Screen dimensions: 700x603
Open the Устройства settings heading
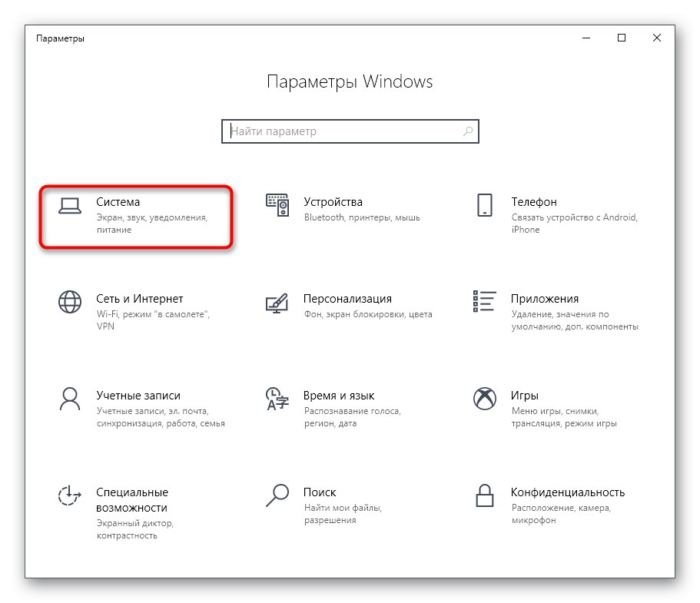point(333,202)
